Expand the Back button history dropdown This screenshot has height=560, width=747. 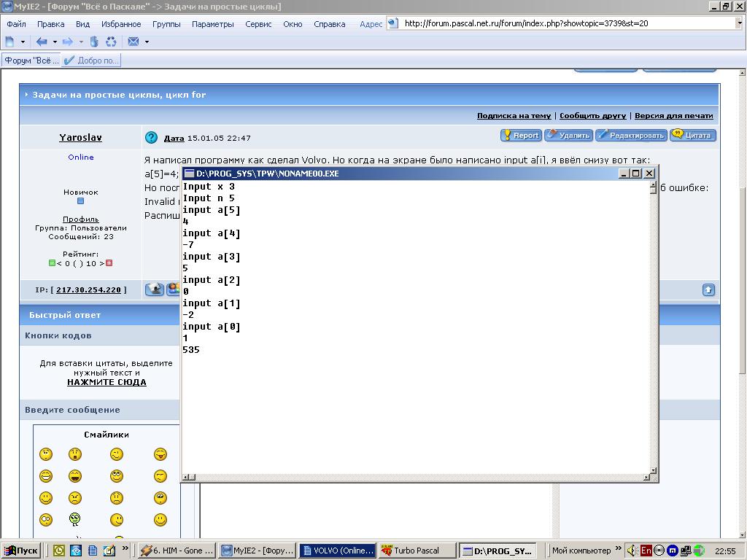[x=55, y=42]
